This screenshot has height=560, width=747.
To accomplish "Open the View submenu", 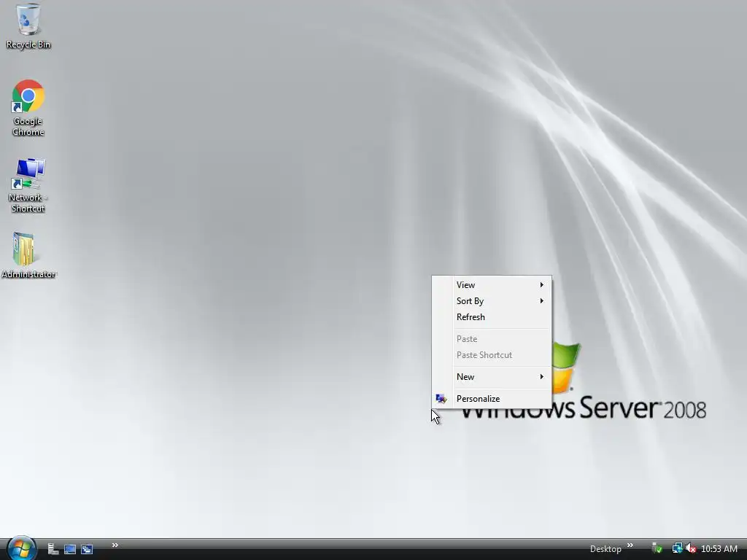I will (x=492, y=285).
